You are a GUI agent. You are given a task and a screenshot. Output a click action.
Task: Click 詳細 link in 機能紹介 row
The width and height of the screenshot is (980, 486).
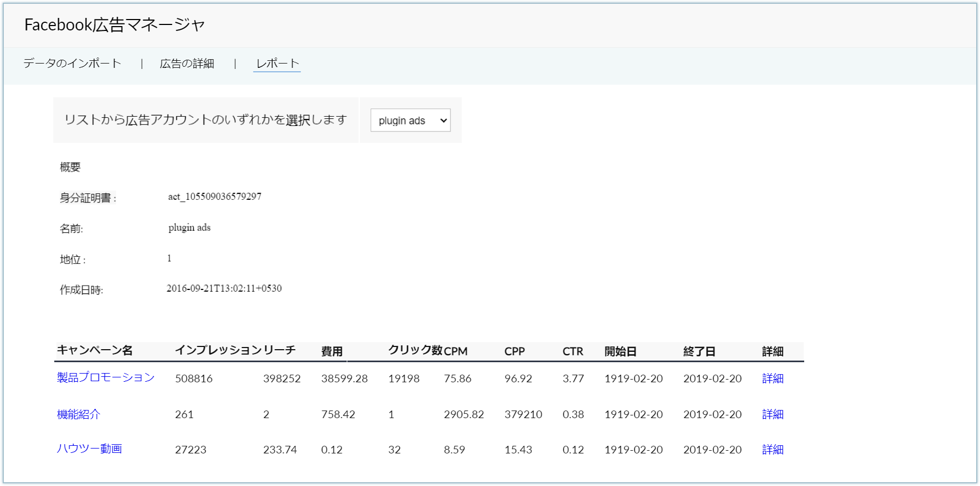pos(773,414)
